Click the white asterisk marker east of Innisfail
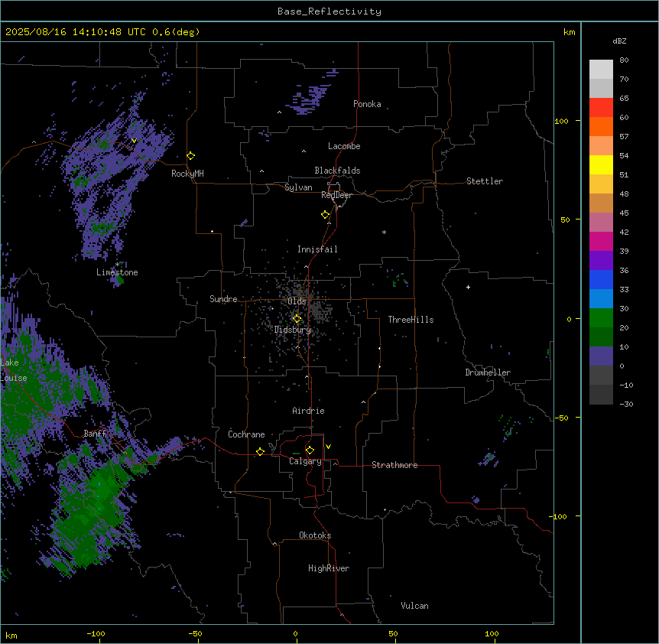The image size is (659, 644). click(384, 232)
